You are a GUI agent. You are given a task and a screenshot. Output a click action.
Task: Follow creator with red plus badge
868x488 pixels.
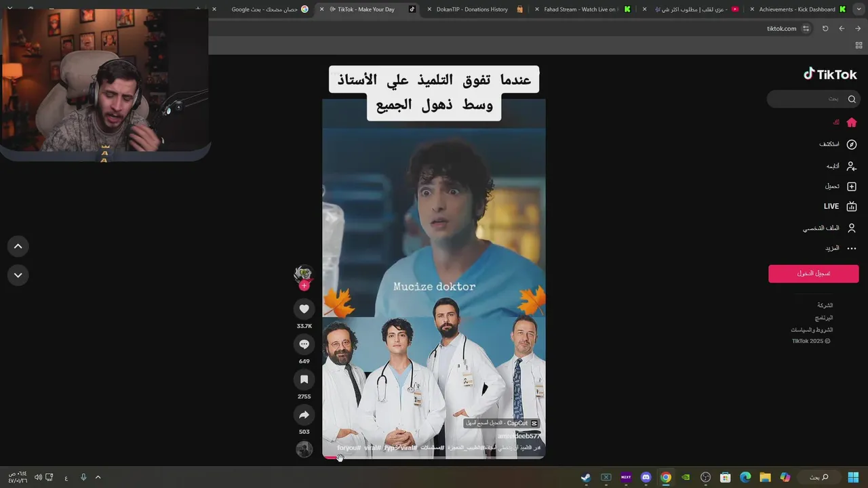point(304,285)
